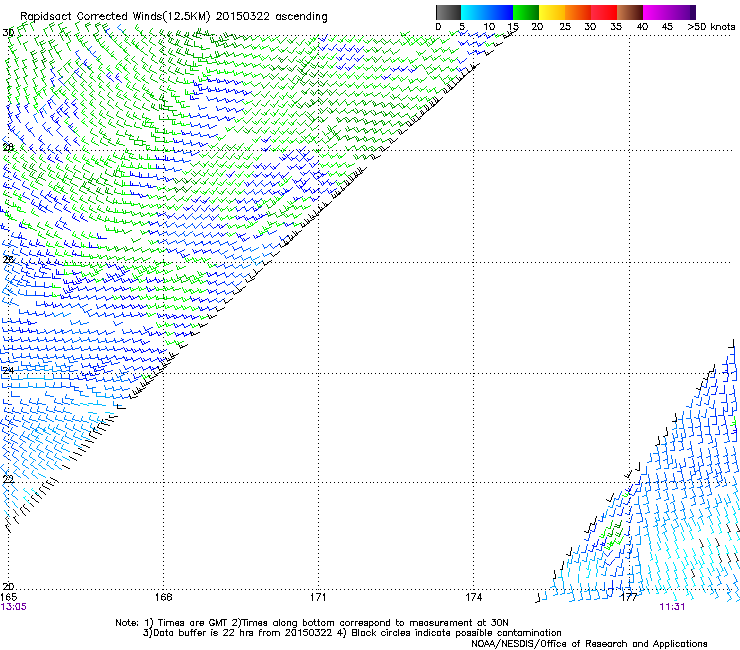Viewport: 740px width, 650px height.
Task: Click the latitude label '30'
Action: click(8, 33)
